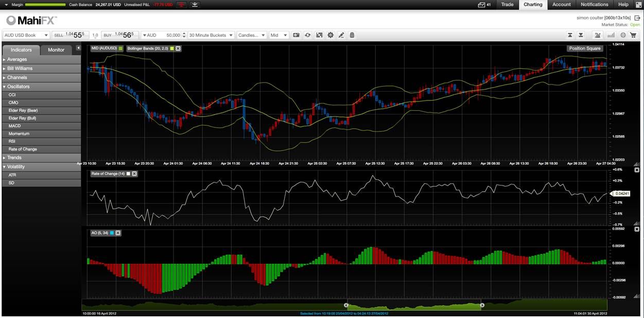The height and width of the screenshot is (318, 644).
Task: Open the Candles chart type dropdown
Action: (252, 35)
